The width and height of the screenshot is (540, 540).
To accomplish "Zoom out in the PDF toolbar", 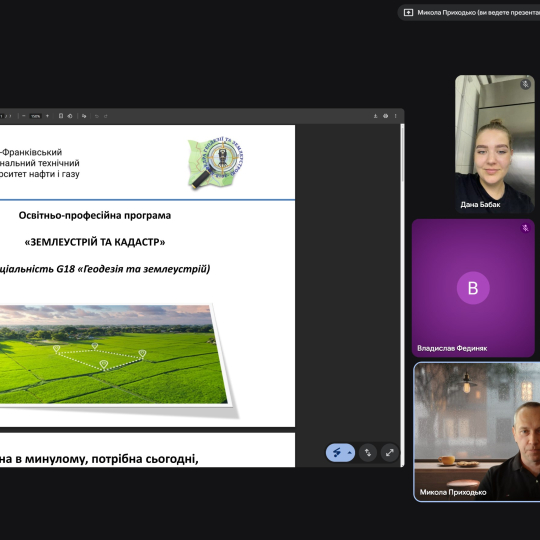I will [23, 116].
